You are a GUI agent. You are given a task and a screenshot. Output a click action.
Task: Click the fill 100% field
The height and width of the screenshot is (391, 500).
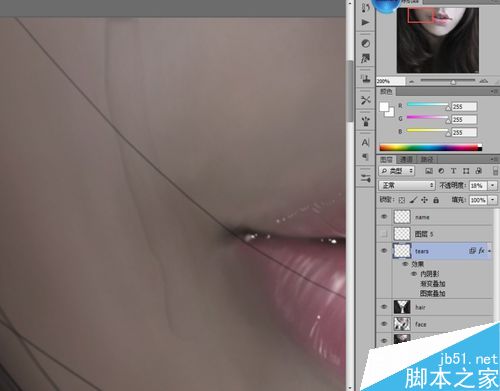(478, 200)
